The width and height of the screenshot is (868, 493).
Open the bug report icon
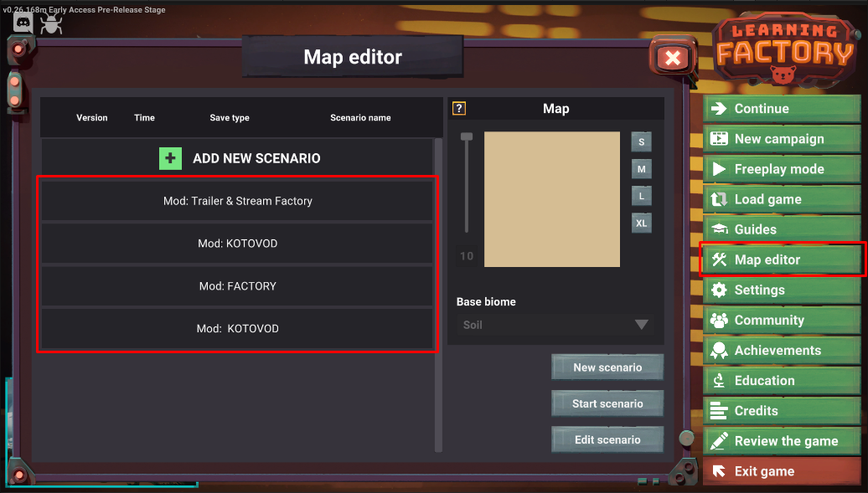[51, 23]
